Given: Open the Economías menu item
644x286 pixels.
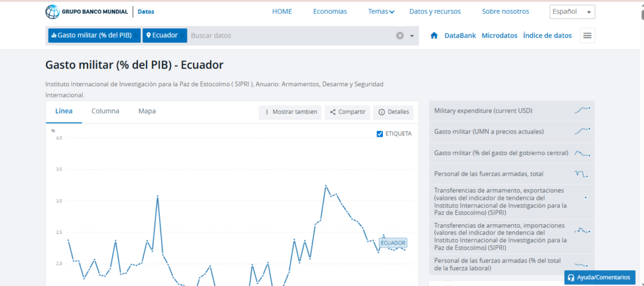Looking at the screenshot, I should coord(330,11).
